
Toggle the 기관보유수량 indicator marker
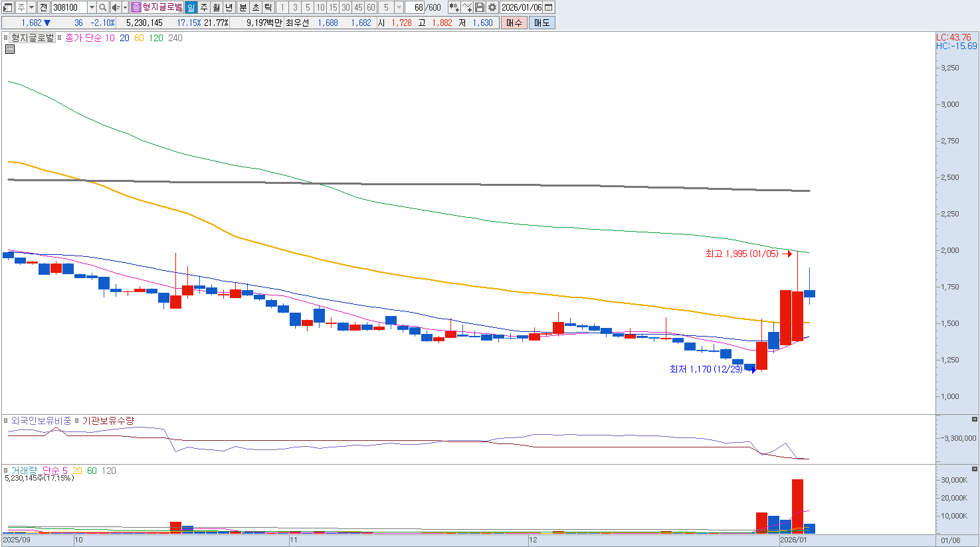click(x=77, y=421)
